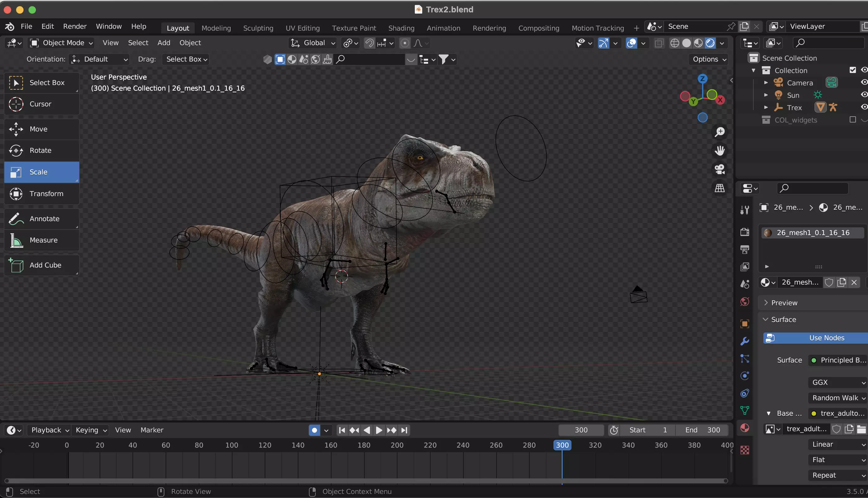Image resolution: width=868 pixels, height=498 pixels.
Task: Click the zoom magnifier viewport gizmo
Action: pyautogui.click(x=719, y=132)
